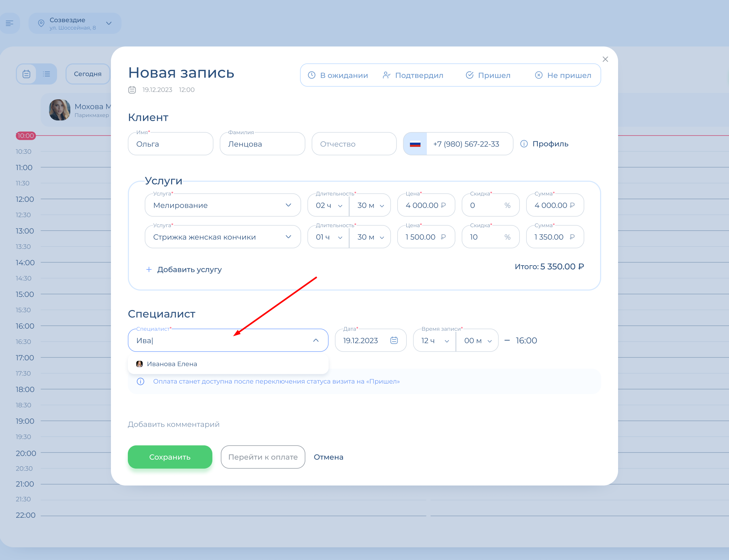Image resolution: width=729 pixels, height=560 pixels.
Task: Set status to Подтвердил
Action: pos(413,75)
